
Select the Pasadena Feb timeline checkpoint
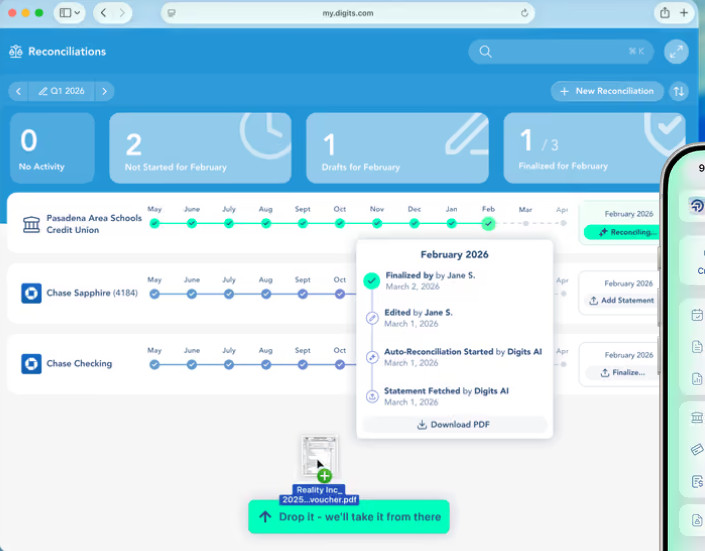click(x=488, y=224)
